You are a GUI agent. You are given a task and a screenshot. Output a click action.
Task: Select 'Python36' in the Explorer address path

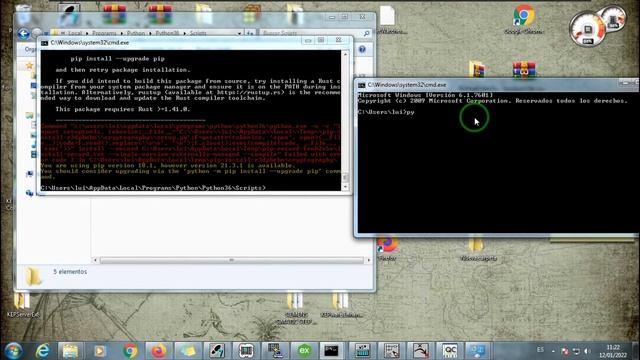tap(167, 33)
